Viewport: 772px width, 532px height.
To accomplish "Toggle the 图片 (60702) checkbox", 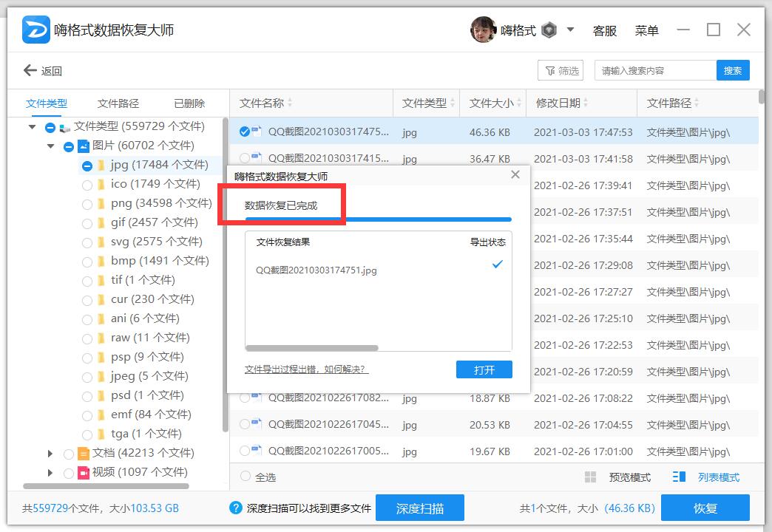I will [x=69, y=146].
